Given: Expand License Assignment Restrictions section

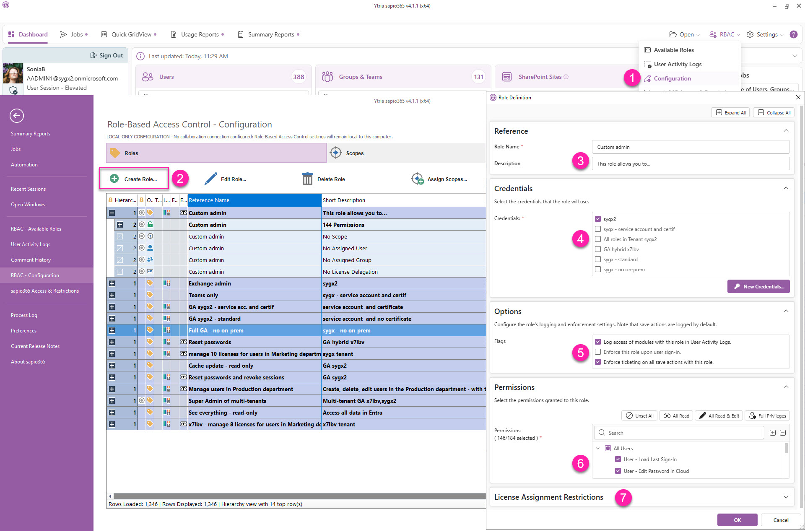Looking at the screenshot, I should [786, 497].
